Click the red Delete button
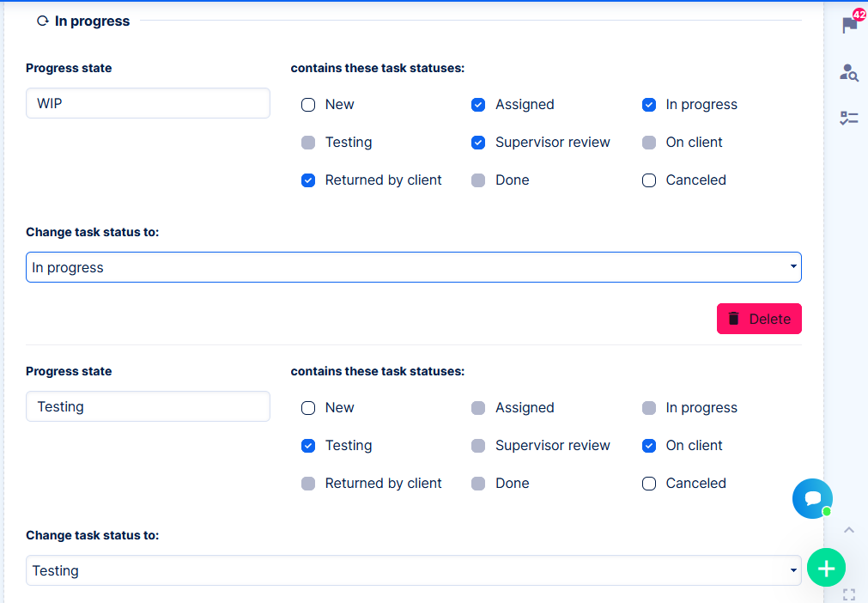 coord(759,319)
